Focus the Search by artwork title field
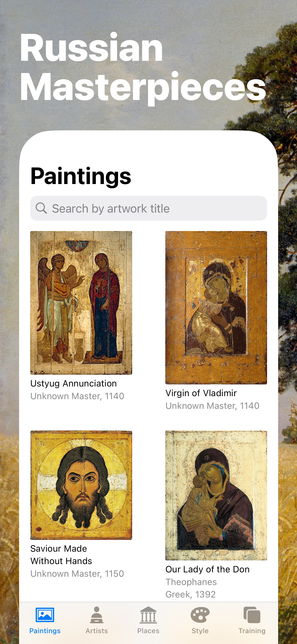 coord(148,208)
